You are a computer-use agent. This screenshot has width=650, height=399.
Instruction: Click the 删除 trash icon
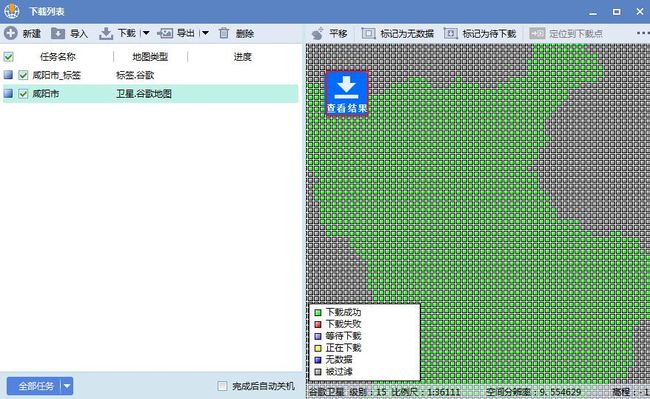[x=224, y=33]
